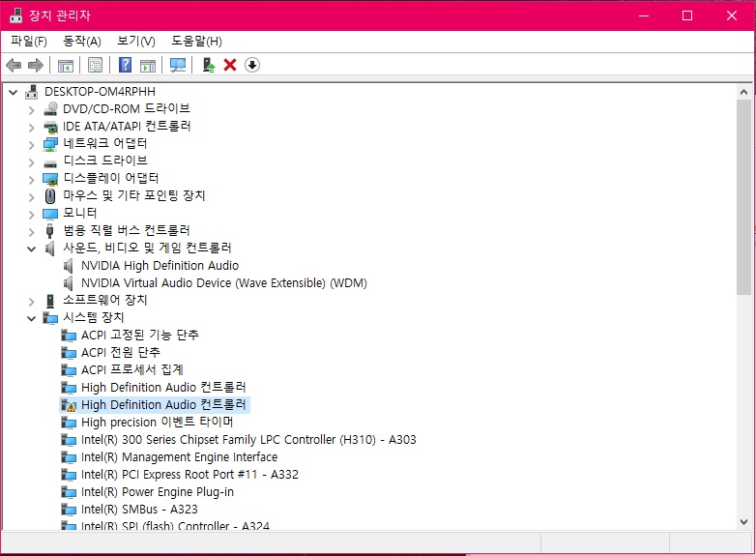Click the 디스플레이 어댑터 category icon
756x556 pixels.
click(50, 179)
